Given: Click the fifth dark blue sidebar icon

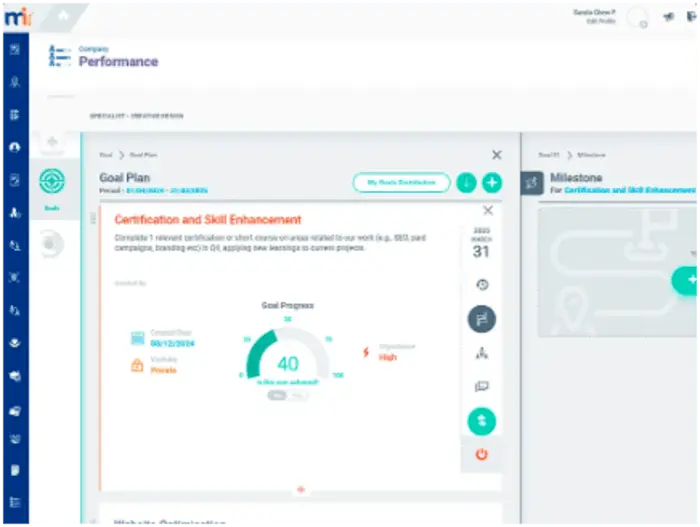Looking at the screenshot, I should click(15, 180).
